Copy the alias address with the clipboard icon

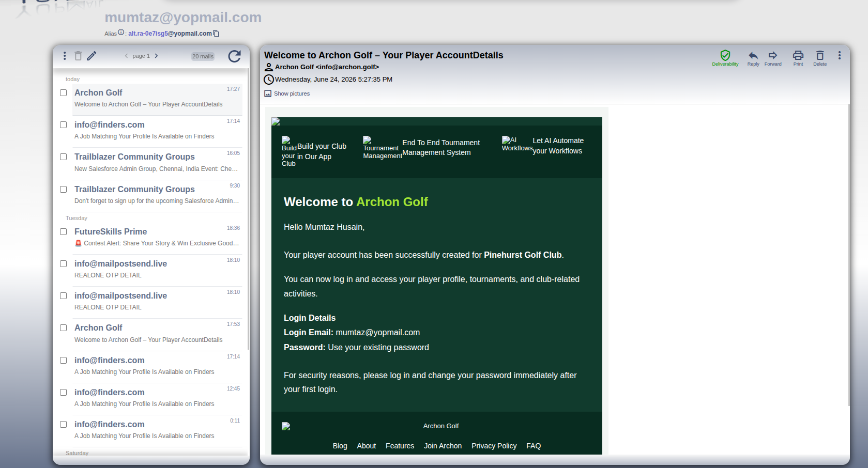pyautogui.click(x=217, y=34)
